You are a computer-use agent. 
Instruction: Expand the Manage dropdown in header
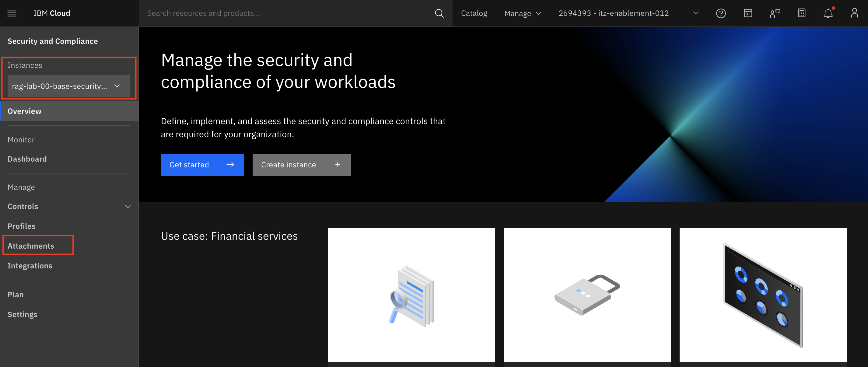point(522,13)
